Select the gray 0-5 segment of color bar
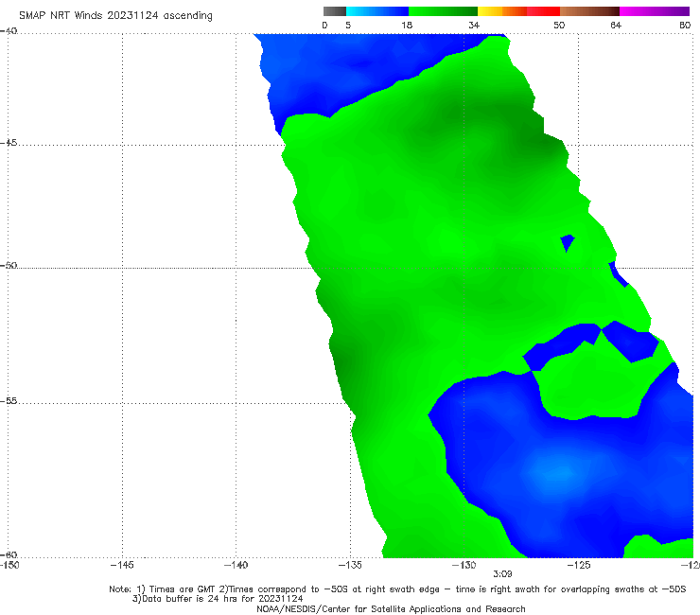 click(335, 11)
